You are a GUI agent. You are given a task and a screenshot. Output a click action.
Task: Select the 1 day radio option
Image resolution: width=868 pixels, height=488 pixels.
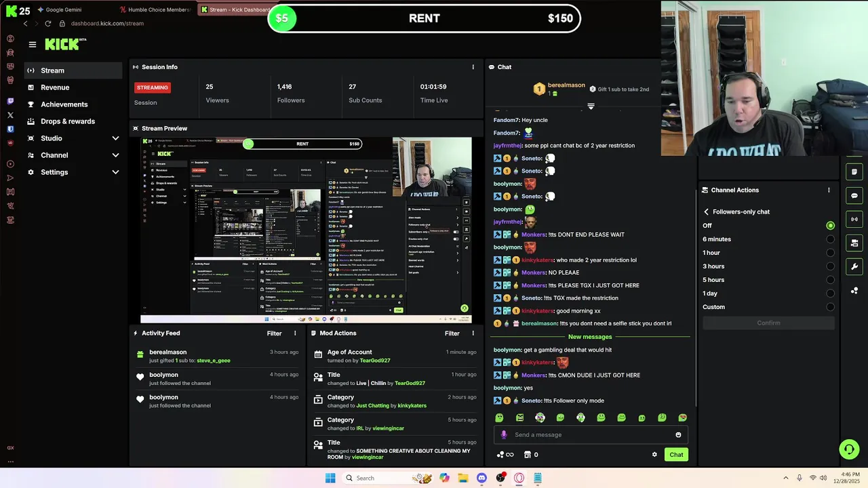(830, 293)
